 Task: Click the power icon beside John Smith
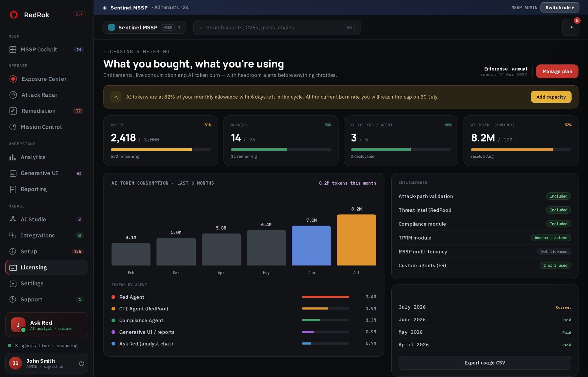pyautogui.click(x=82, y=363)
